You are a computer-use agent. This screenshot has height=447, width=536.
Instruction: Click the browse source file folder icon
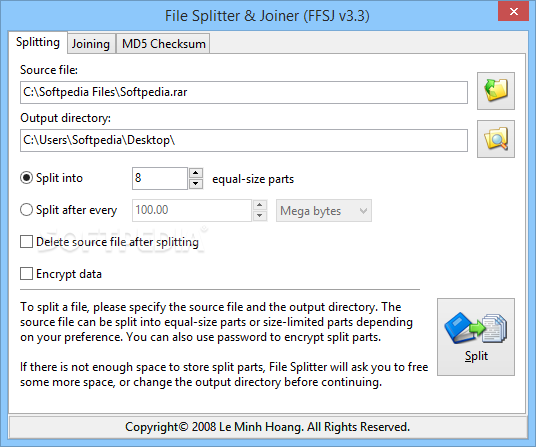tap(496, 91)
